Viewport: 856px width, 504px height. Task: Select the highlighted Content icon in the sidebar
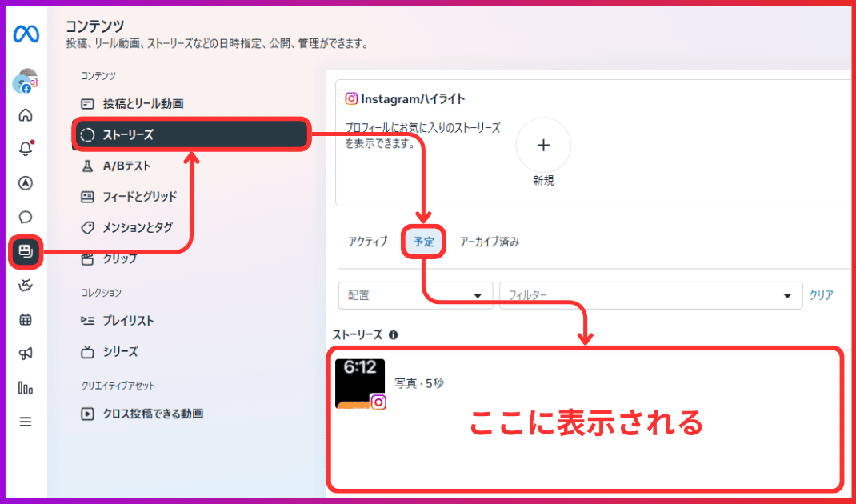25,251
